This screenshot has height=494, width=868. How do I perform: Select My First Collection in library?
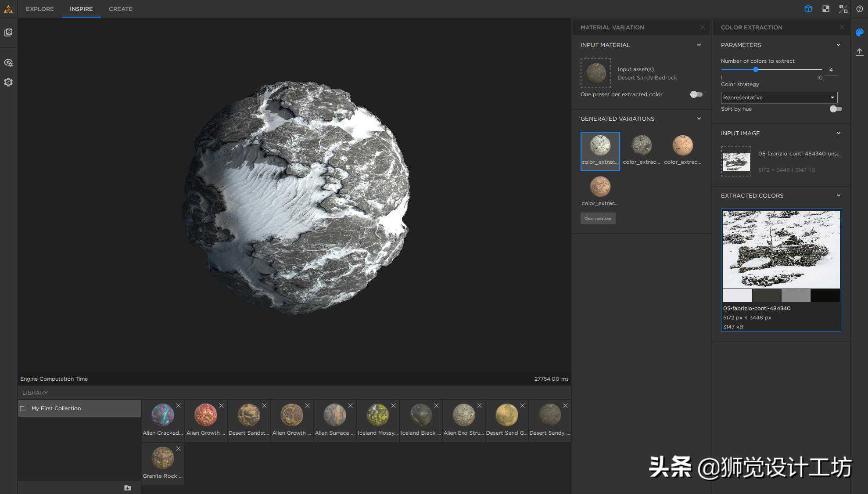pos(56,408)
